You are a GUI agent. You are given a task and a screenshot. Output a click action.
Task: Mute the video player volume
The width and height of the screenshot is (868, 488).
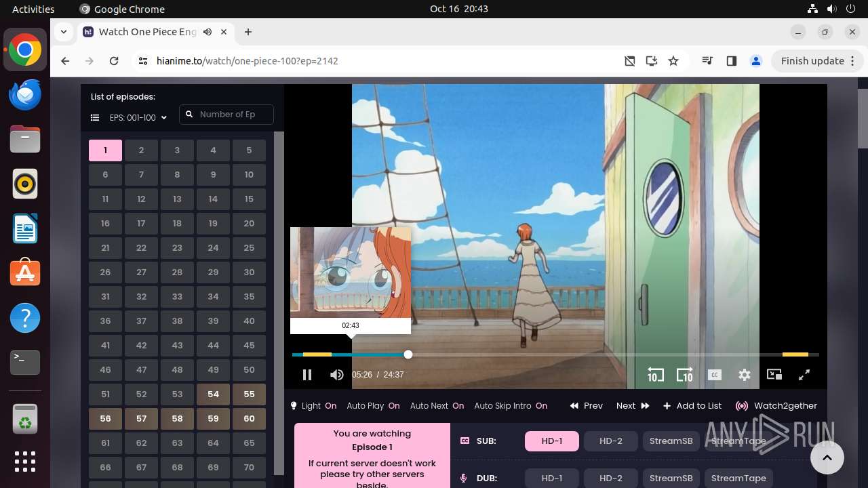(336, 375)
